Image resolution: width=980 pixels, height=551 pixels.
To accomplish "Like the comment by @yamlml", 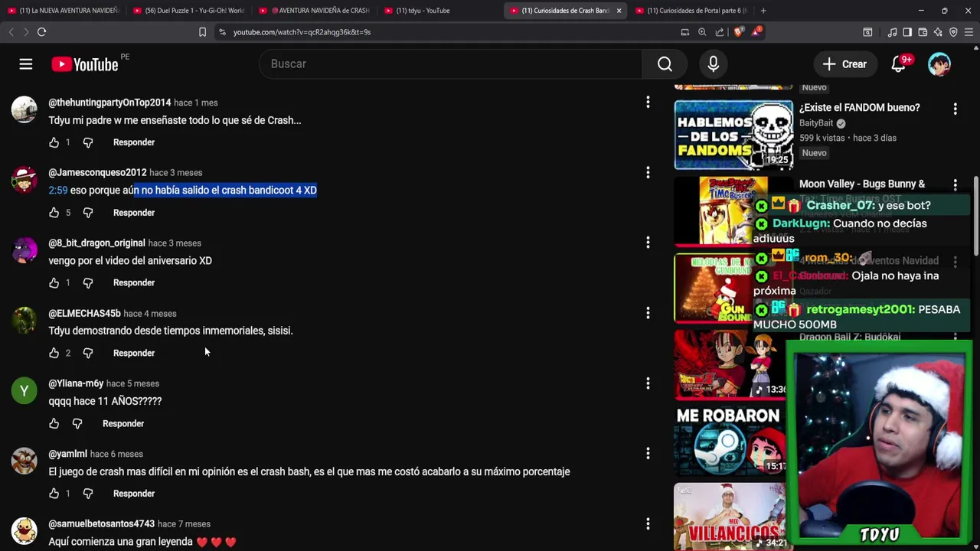I will [x=54, y=494].
